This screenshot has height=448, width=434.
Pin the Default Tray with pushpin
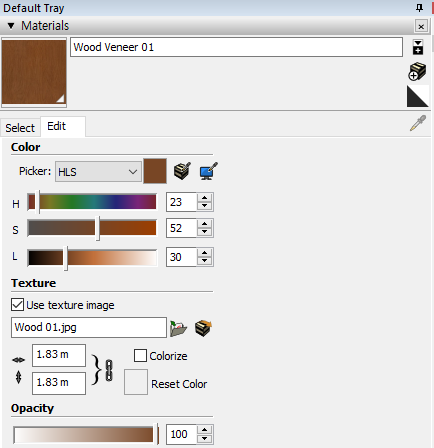419,7
